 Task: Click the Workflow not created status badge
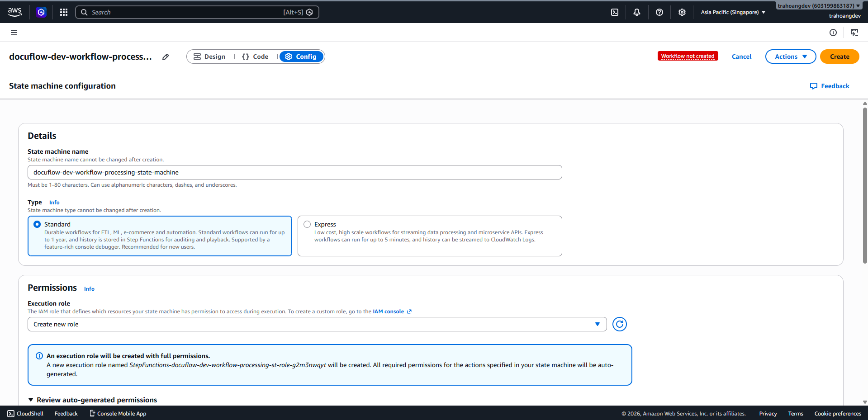(x=688, y=56)
